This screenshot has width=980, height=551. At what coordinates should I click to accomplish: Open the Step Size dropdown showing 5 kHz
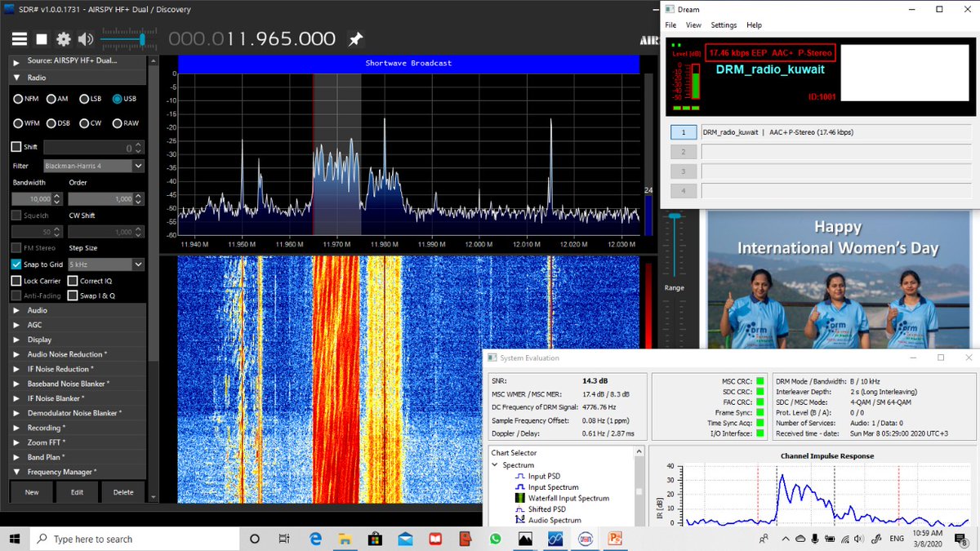tap(105, 264)
